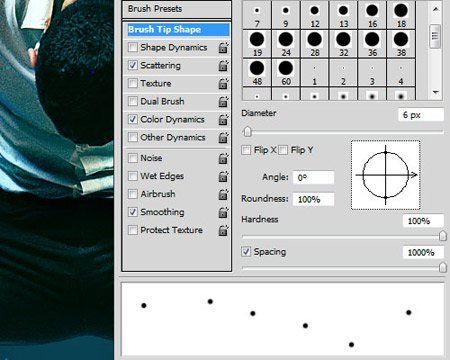Image resolution: width=450 pixels, height=360 pixels.
Task: Click the Hardness percentage field
Action: [423, 221]
